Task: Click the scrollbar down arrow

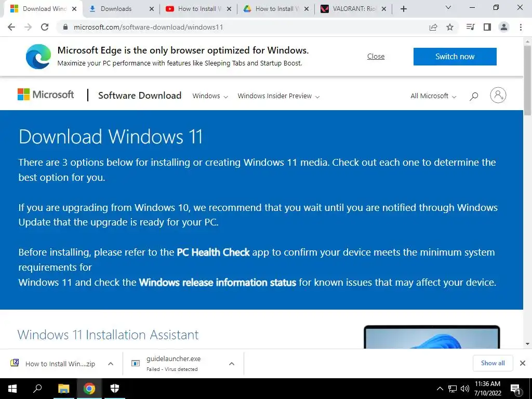Action: click(x=527, y=344)
